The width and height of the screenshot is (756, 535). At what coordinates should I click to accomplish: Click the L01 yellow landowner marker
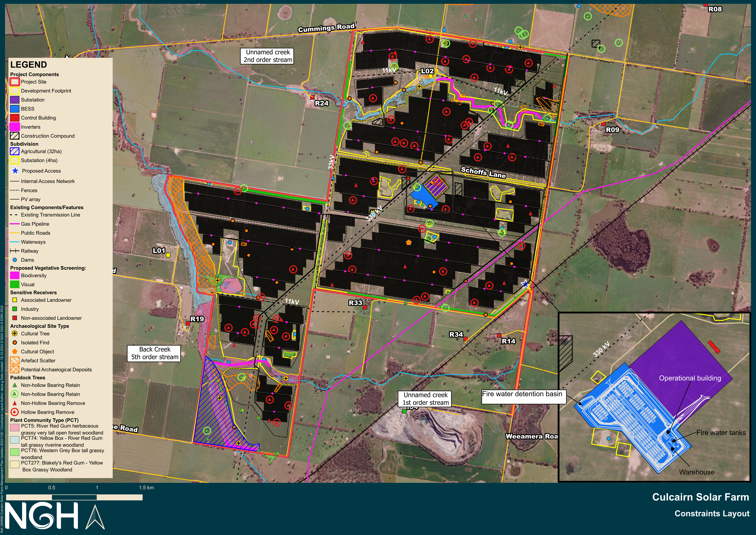[168, 255]
